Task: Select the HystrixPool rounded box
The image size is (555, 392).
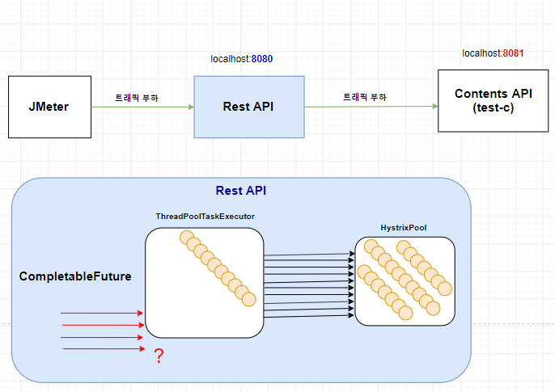Action: (405, 281)
